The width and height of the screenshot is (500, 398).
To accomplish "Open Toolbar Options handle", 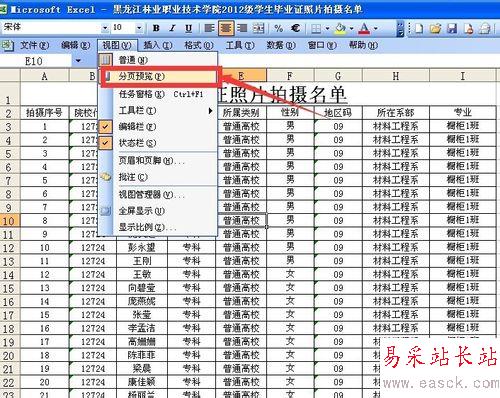I will coord(400,29).
